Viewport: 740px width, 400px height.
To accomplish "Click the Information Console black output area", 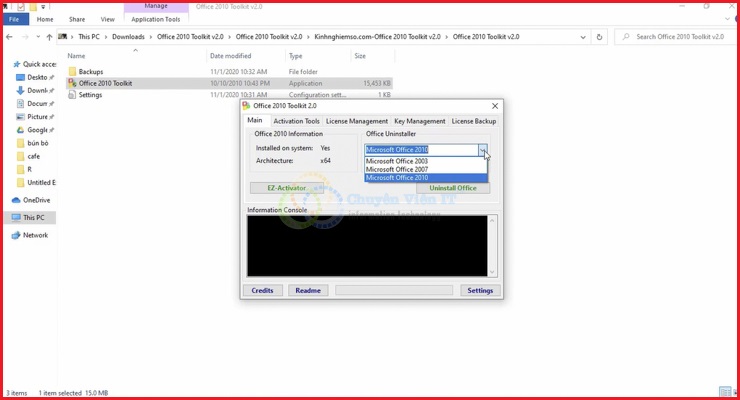I will pos(367,246).
